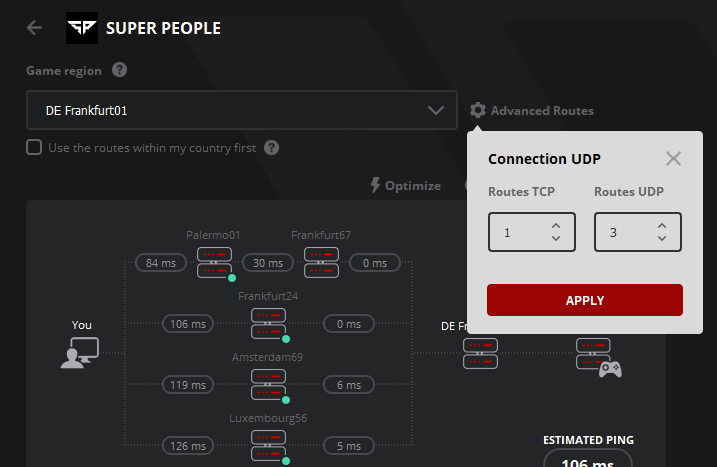Viewport: 717px width, 467px height.
Task: Click the Connection UDP popup title
Action: click(544, 159)
